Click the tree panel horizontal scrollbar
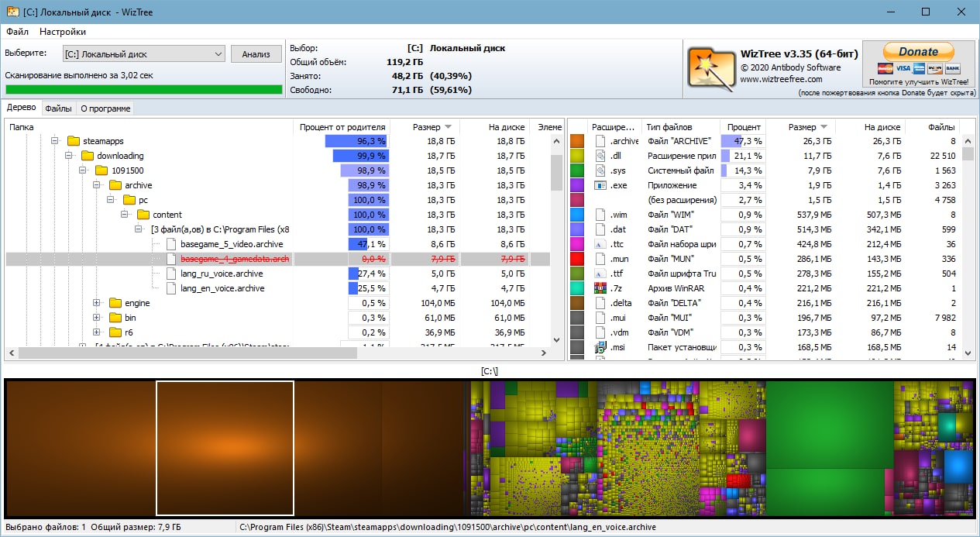The image size is (980, 537). [186, 353]
